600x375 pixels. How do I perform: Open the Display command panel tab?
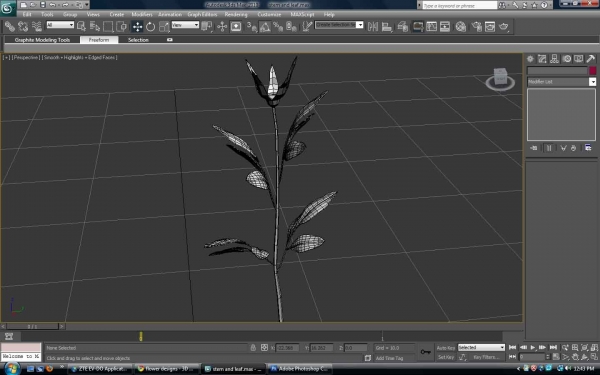point(579,59)
